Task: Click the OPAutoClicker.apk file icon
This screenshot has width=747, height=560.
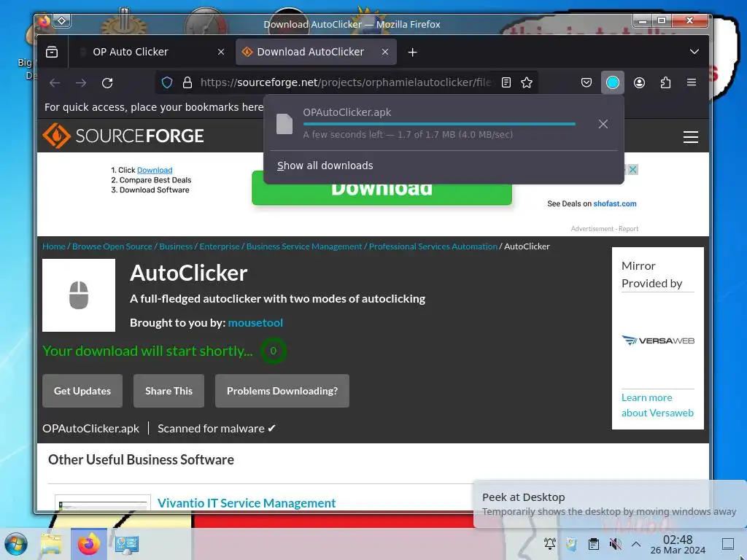Action: pos(285,124)
